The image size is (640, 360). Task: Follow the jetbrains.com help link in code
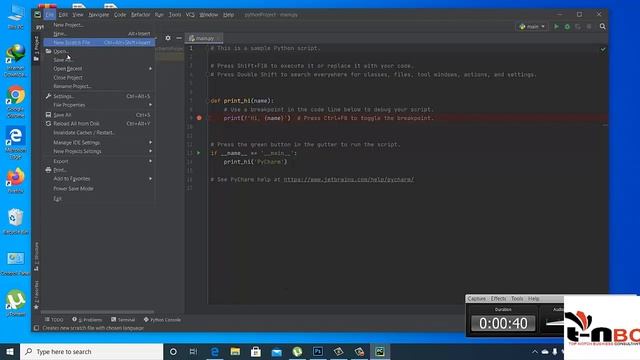click(349, 179)
